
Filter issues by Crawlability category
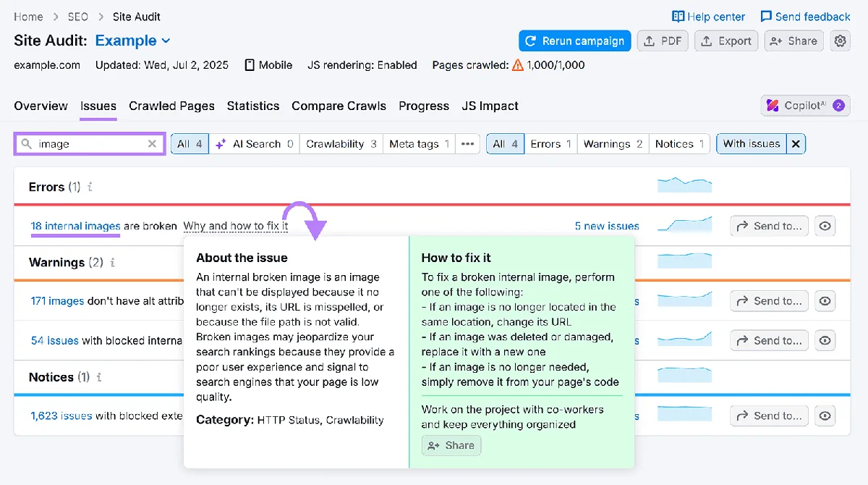point(341,144)
